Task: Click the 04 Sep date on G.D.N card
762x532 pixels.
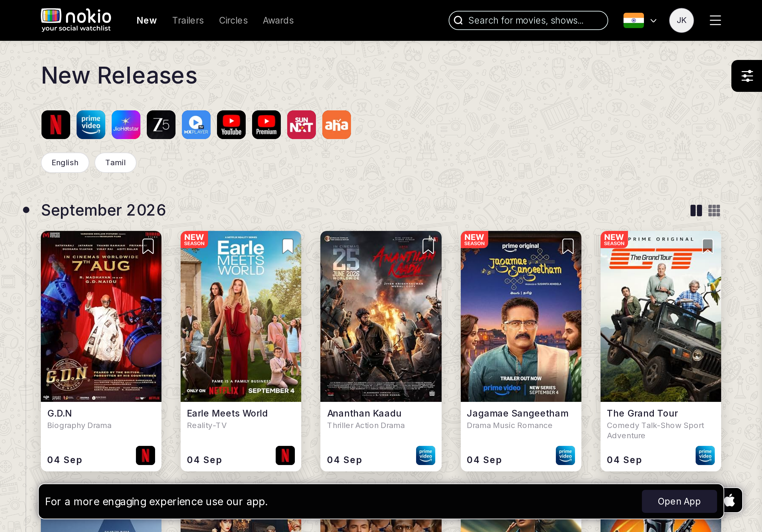Action: click(x=65, y=460)
